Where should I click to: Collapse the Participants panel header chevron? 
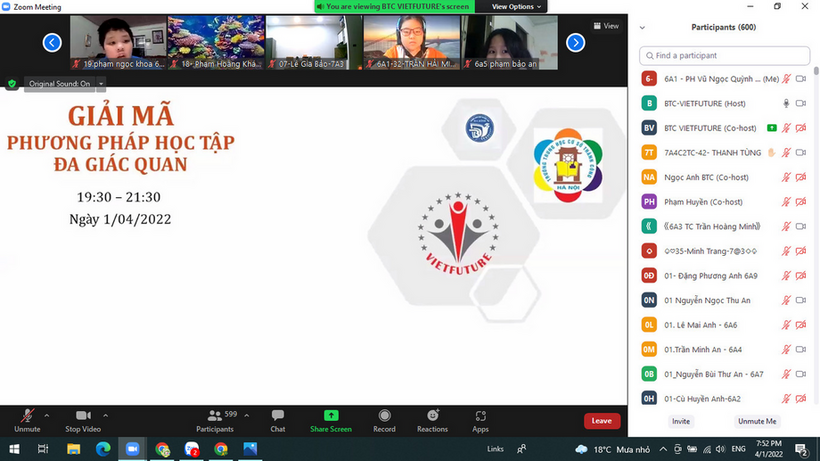click(642, 28)
